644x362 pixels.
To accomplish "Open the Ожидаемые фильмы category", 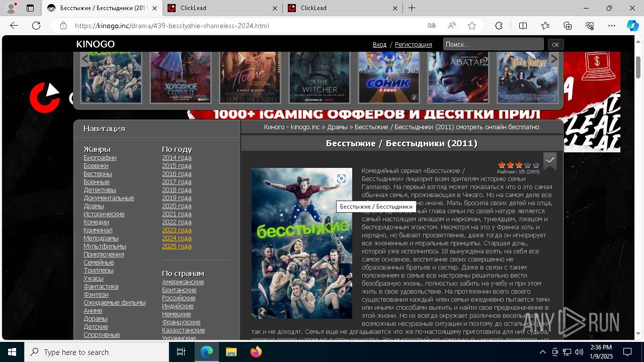I will coord(115,303).
